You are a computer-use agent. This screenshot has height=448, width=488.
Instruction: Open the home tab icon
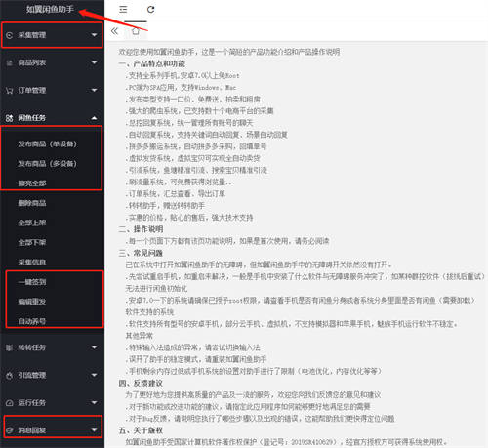[x=136, y=31]
